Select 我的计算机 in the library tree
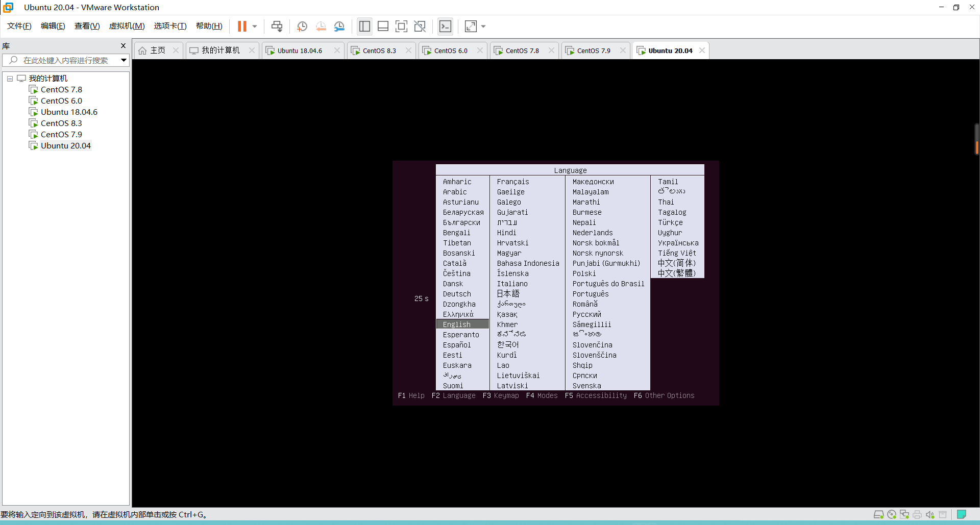Screen dimensions: 980x525 click(48, 79)
